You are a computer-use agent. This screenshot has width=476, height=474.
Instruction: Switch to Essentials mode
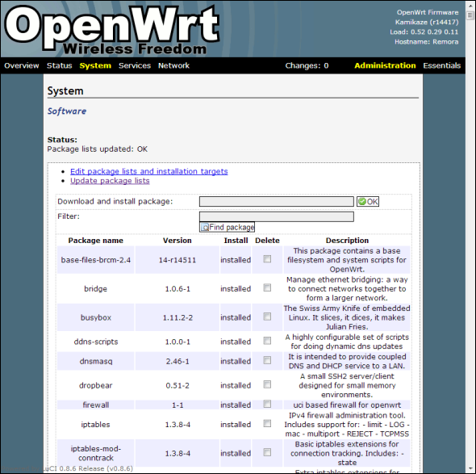point(441,65)
